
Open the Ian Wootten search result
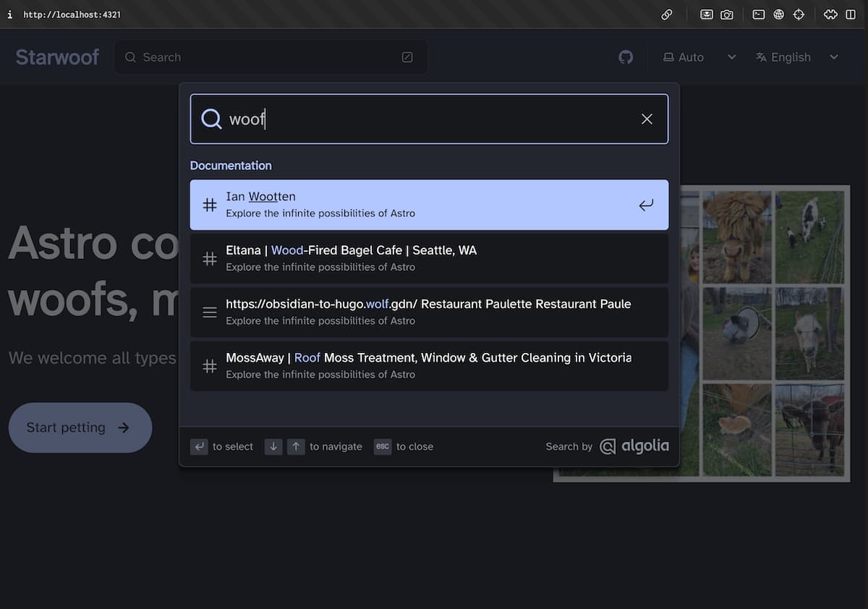429,205
